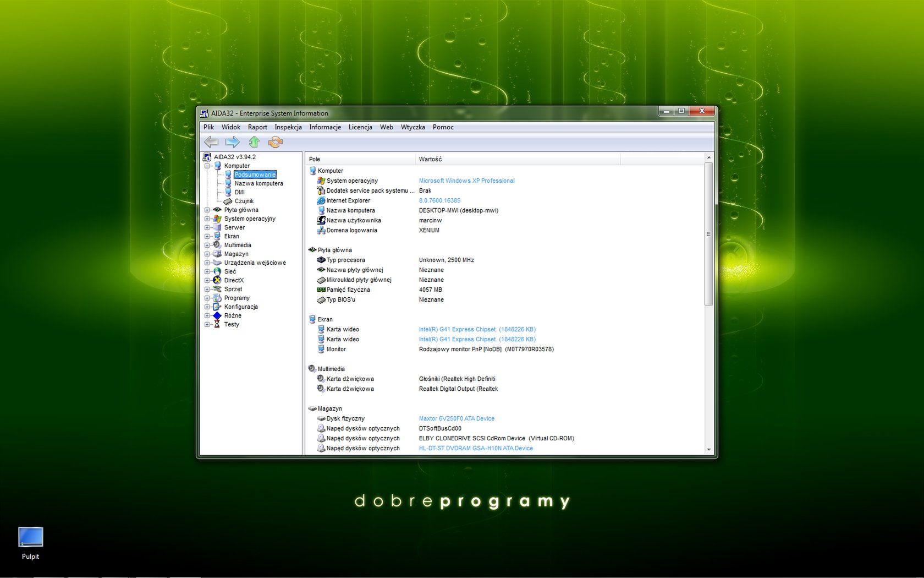Click the Testy hourglass icon
The height and width of the screenshot is (578, 924).
pos(217,324)
